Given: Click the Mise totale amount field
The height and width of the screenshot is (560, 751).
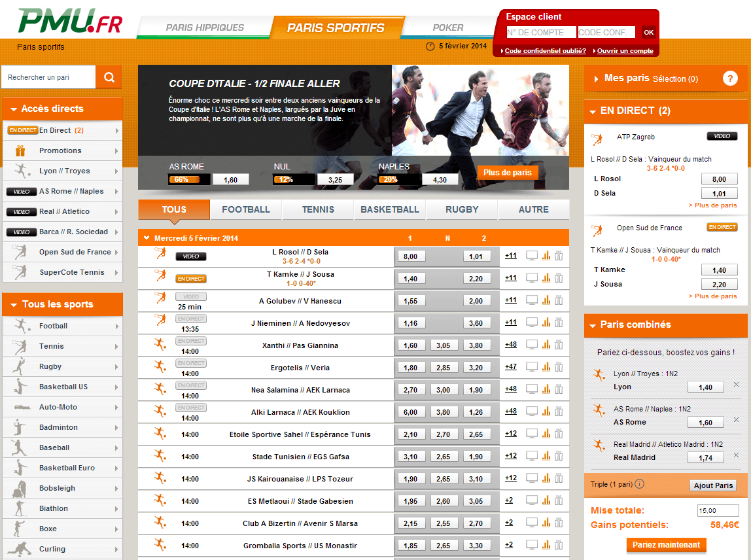Looking at the screenshot, I should (x=718, y=511).
